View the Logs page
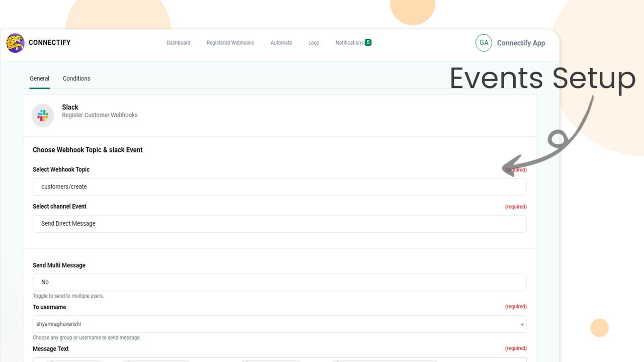The image size is (644, 362). (x=314, y=43)
